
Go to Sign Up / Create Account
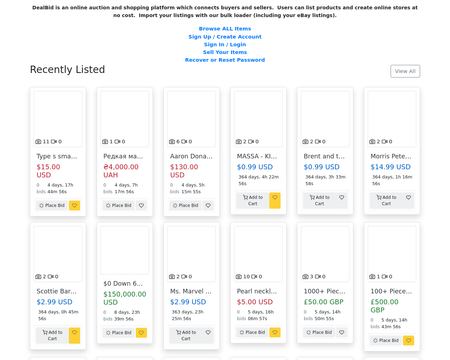[225, 37]
